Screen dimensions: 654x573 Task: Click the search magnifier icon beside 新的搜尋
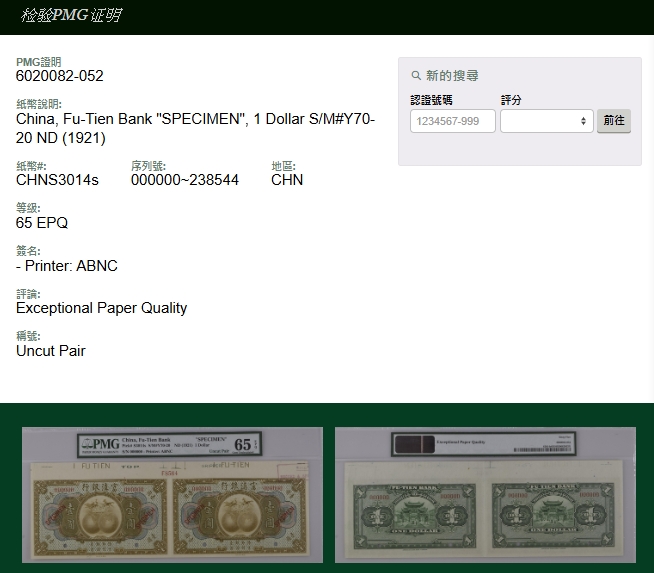click(416, 75)
